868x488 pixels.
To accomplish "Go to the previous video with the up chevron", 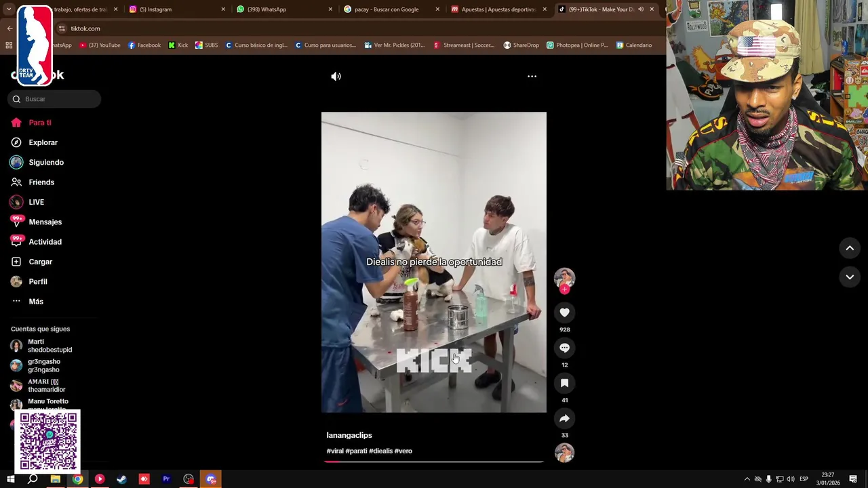I will pyautogui.click(x=850, y=249).
